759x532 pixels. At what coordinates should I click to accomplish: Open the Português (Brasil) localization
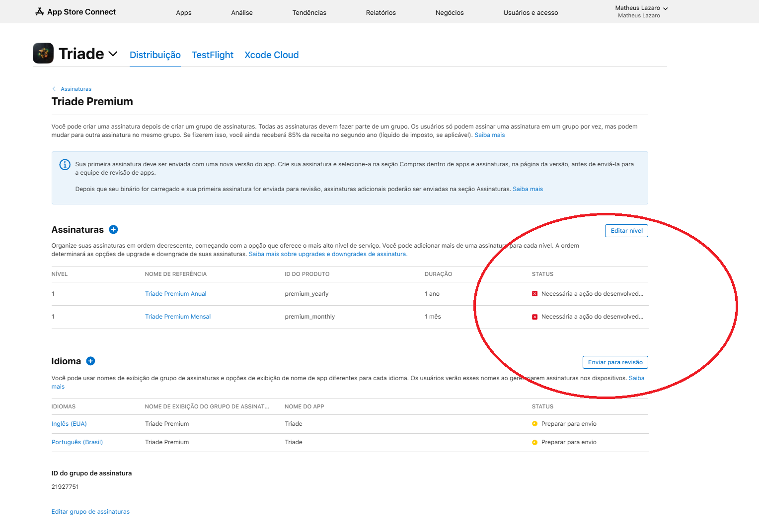click(x=77, y=442)
